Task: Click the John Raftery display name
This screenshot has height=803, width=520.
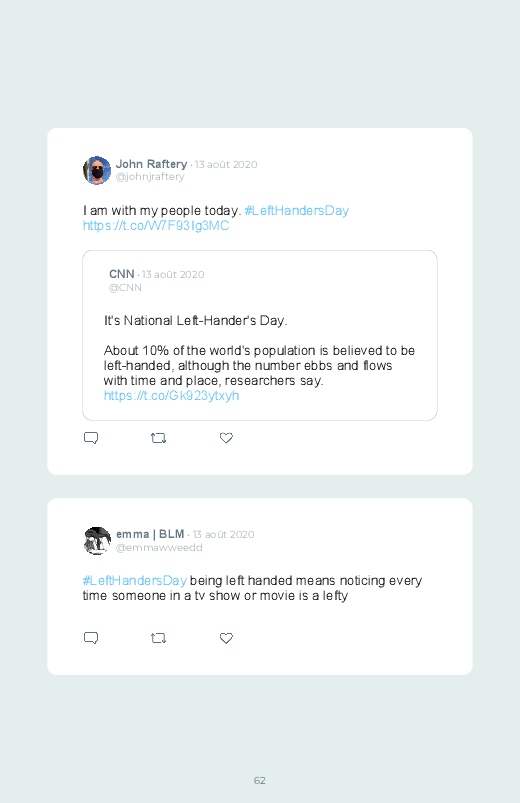Action: (151, 164)
